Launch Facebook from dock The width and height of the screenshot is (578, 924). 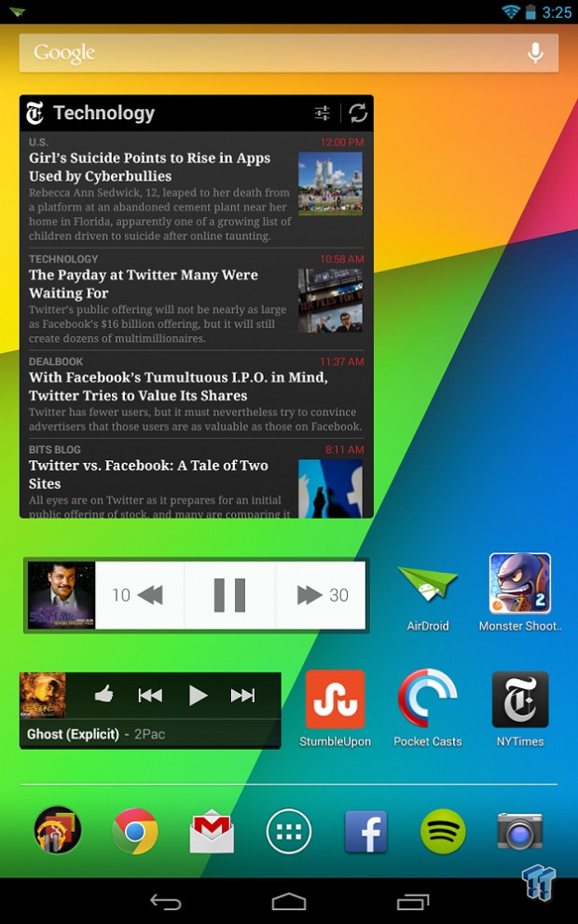[x=365, y=832]
